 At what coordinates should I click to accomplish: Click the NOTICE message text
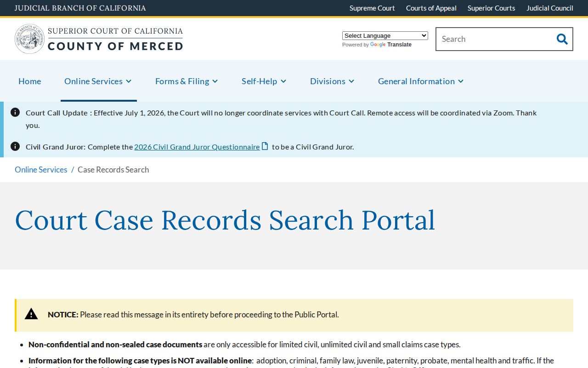point(193,315)
